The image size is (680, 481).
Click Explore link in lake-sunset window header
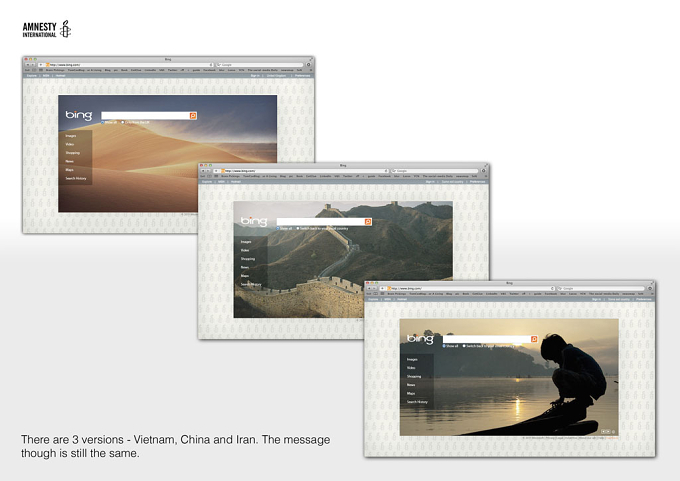click(373, 299)
